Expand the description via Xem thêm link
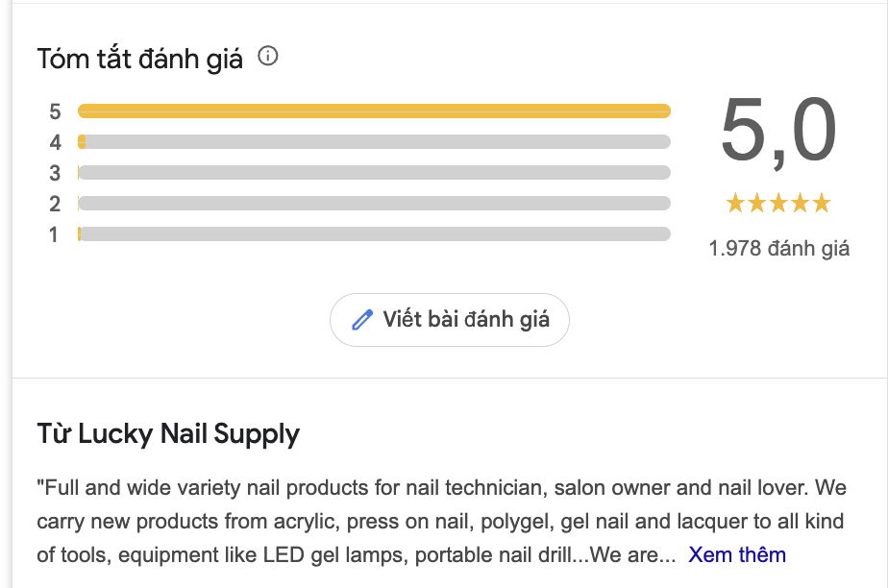 click(x=736, y=554)
